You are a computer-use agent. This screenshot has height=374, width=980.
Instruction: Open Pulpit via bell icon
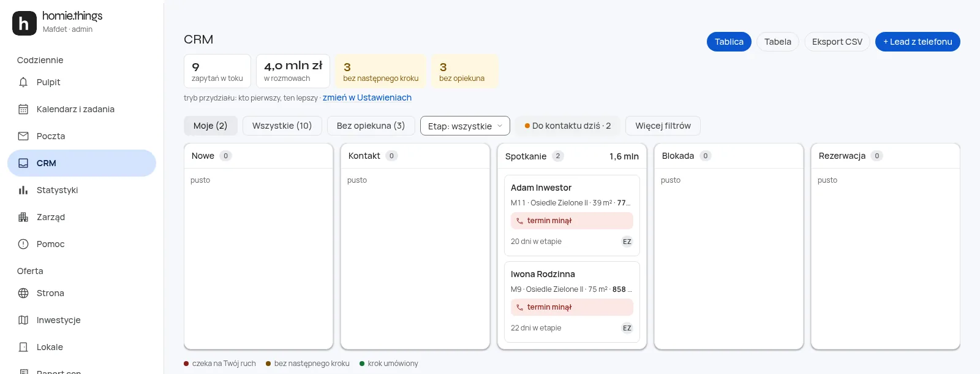point(23,82)
